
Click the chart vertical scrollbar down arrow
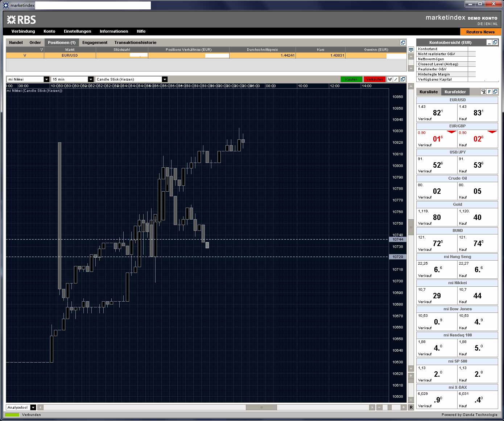click(411, 369)
